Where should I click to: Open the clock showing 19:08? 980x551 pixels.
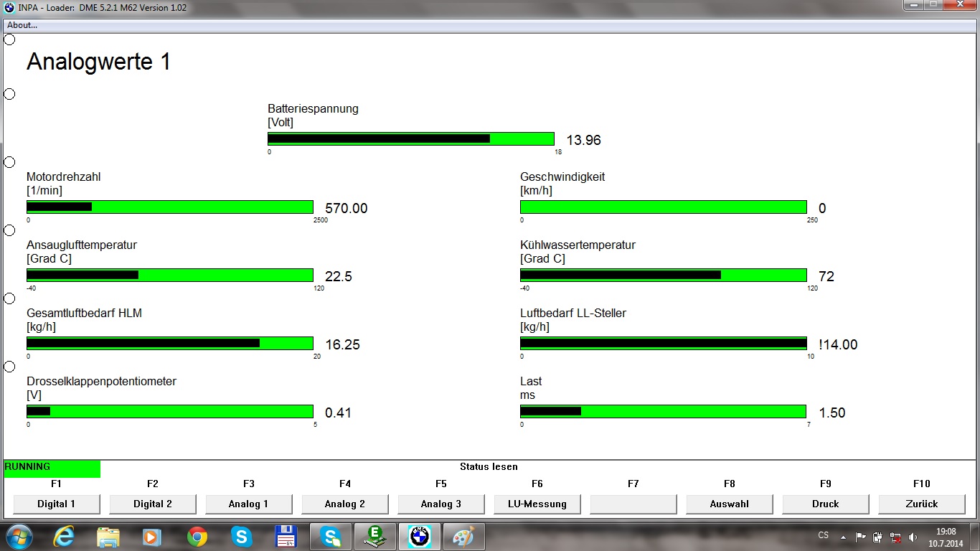[x=946, y=537]
